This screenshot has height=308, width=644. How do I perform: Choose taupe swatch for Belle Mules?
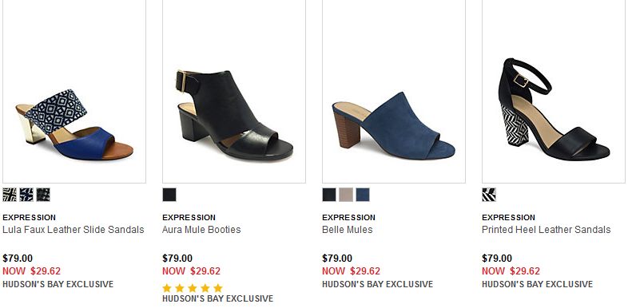pyautogui.click(x=346, y=195)
